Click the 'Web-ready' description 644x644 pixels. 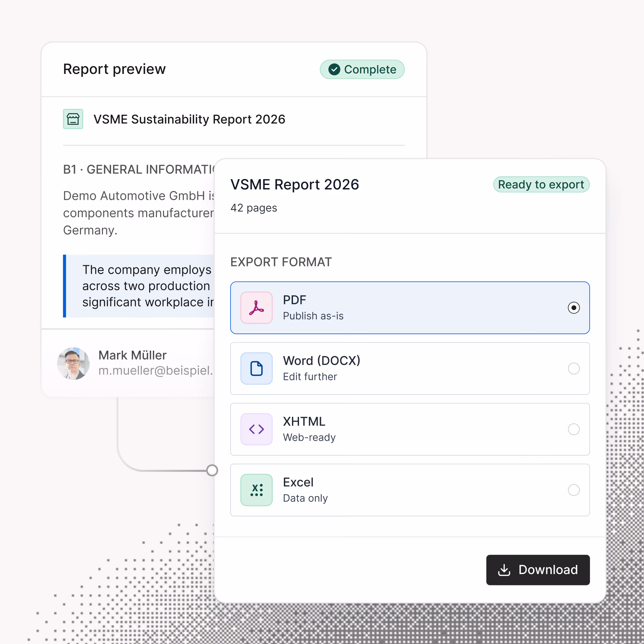(x=310, y=437)
